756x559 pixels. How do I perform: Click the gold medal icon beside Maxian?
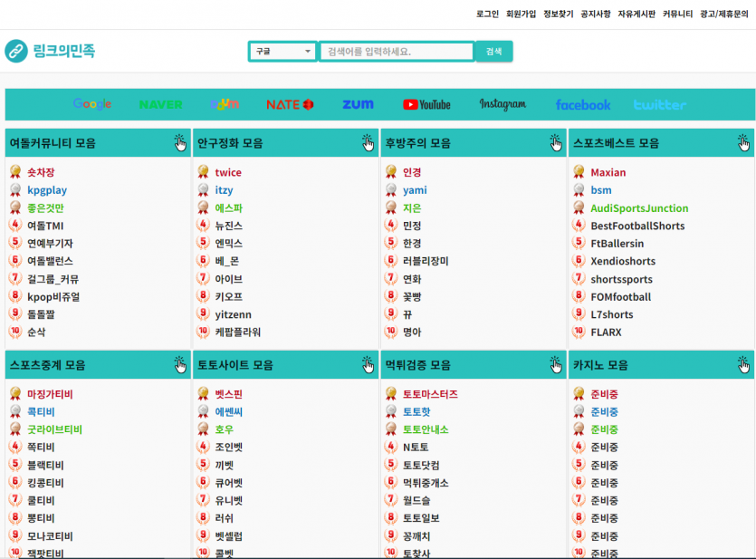coord(579,172)
